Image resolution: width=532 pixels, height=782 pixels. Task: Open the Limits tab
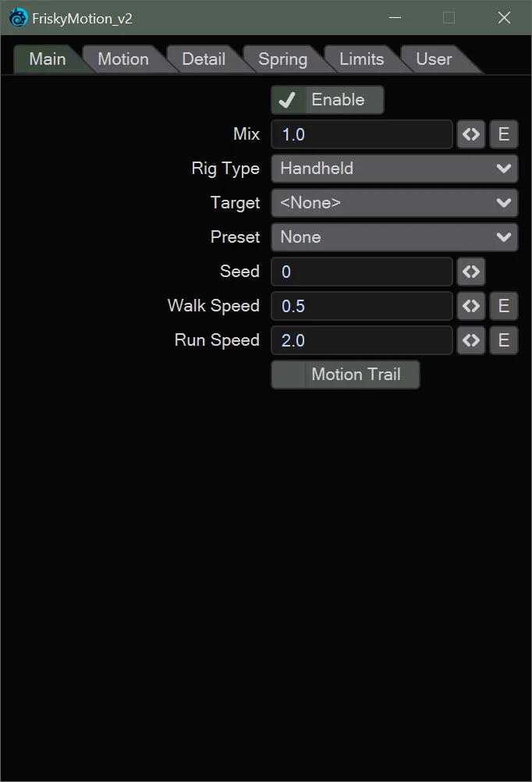tap(360, 59)
